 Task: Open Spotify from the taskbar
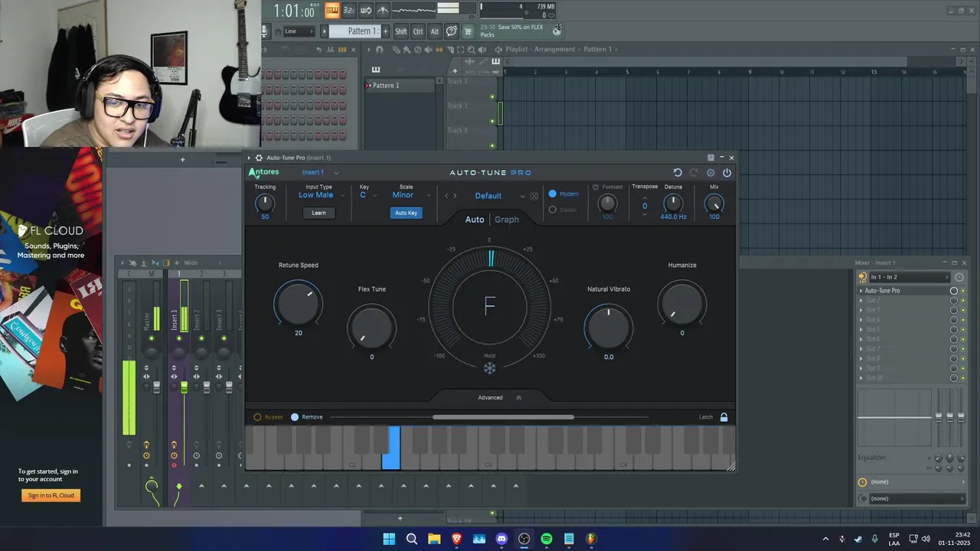pyautogui.click(x=547, y=539)
